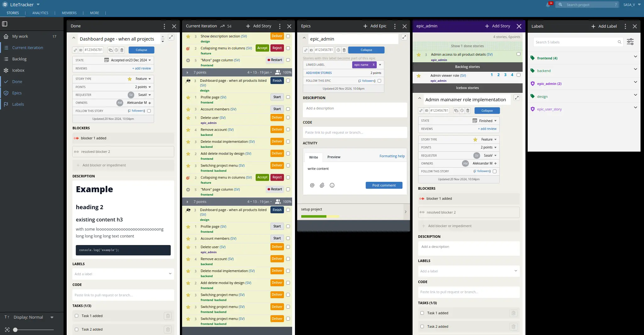The width and height of the screenshot is (644, 335).
Task: Click the attachment paperclip icon in comment box
Action: (x=322, y=185)
